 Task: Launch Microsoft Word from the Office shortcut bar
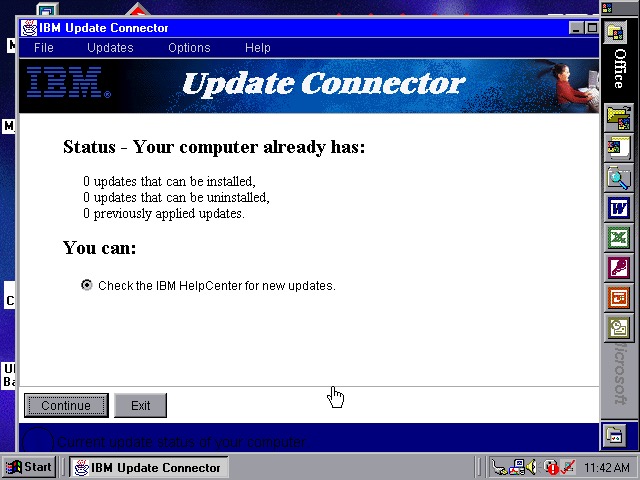point(619,209)
